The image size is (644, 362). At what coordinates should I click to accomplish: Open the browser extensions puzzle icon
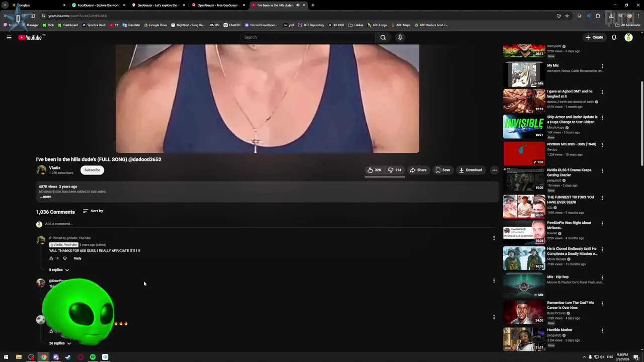(x=598, y=16)
